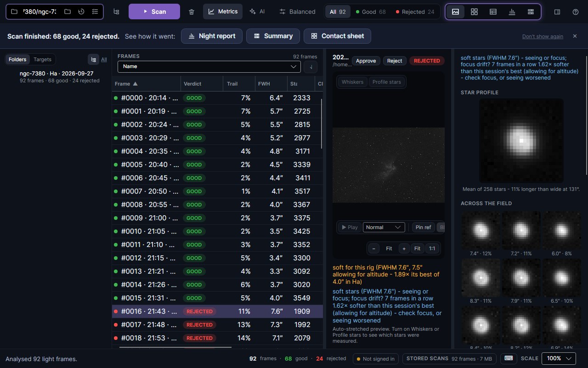Switch to grid view icon
588x368 pixels.
(474, 11)
